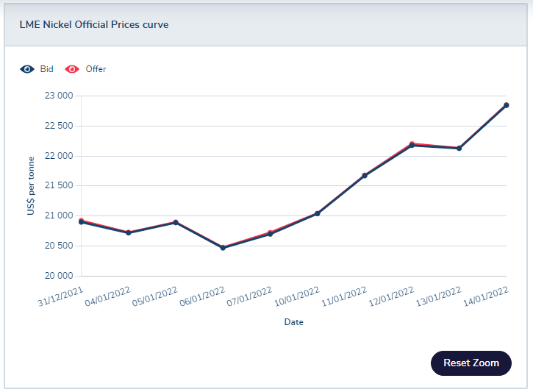Click the 05/01/2022 x-axis date label
The image size is (533, 392).
(154, 296)
